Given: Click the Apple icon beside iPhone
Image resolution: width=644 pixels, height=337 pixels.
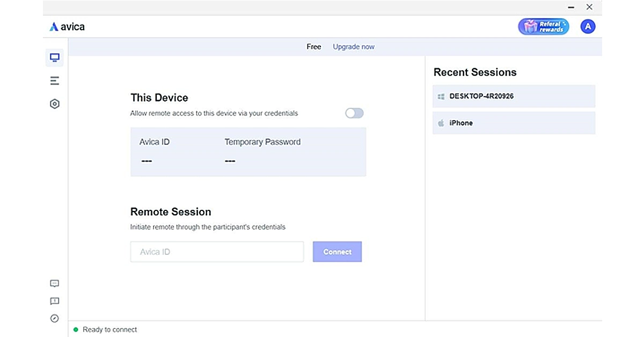Looking at the screenshot, I should tap(441, 123).
